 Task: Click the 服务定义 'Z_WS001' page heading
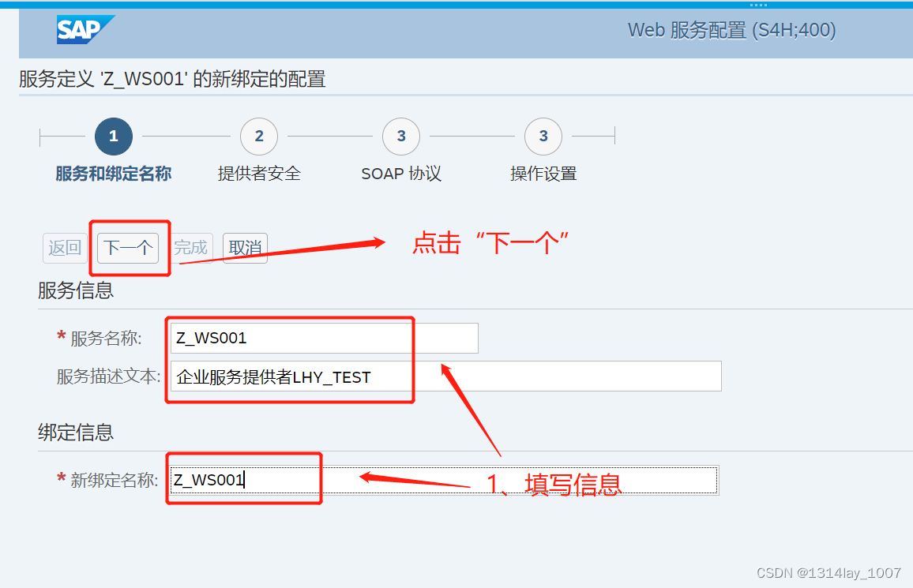(172, 78)
